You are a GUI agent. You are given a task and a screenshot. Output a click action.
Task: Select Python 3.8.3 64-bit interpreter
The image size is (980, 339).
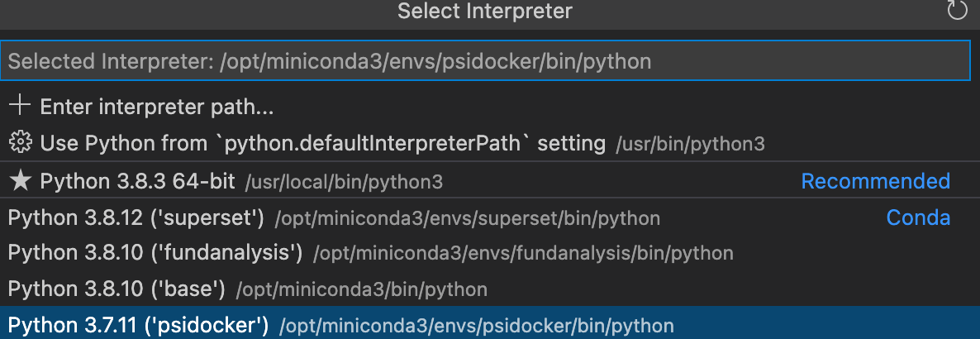138,181
